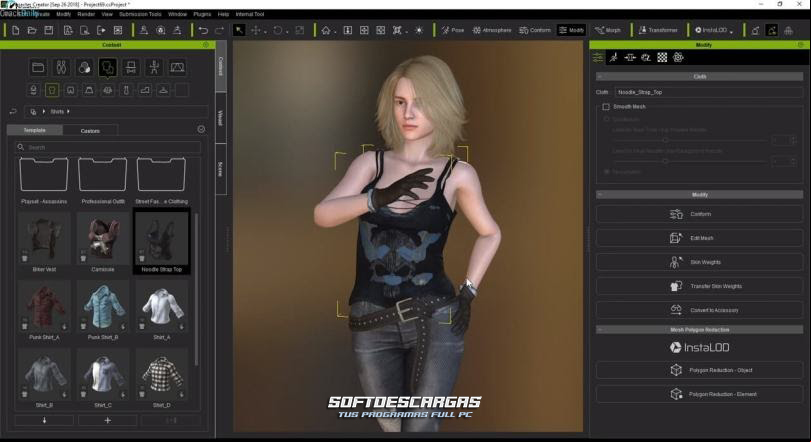Click the content Search field
The width and height of the screenshot is (811, 442).
click(108, 147)
